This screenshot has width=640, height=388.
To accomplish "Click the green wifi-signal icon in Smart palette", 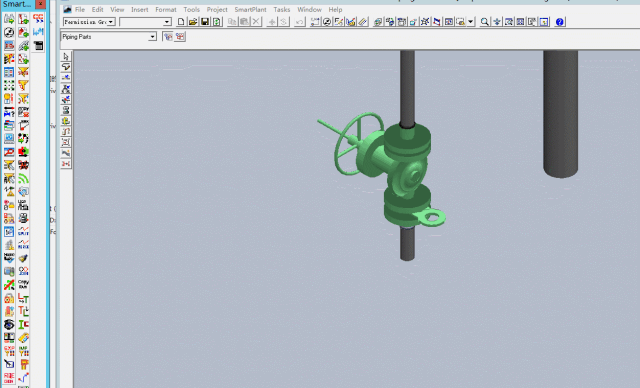I will [23, 179].
